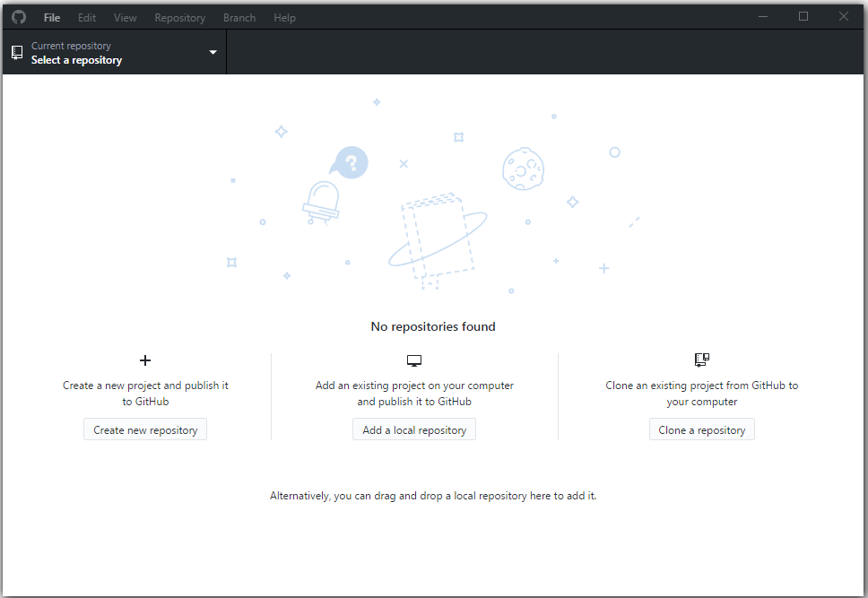868x598 pixels.
Task: Open the Branch menu
Action: (x=239, y=18)
